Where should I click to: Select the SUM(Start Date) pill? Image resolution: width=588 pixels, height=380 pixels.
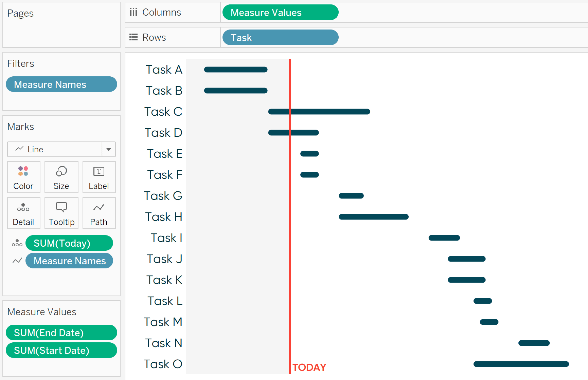(x=61, y=350)
